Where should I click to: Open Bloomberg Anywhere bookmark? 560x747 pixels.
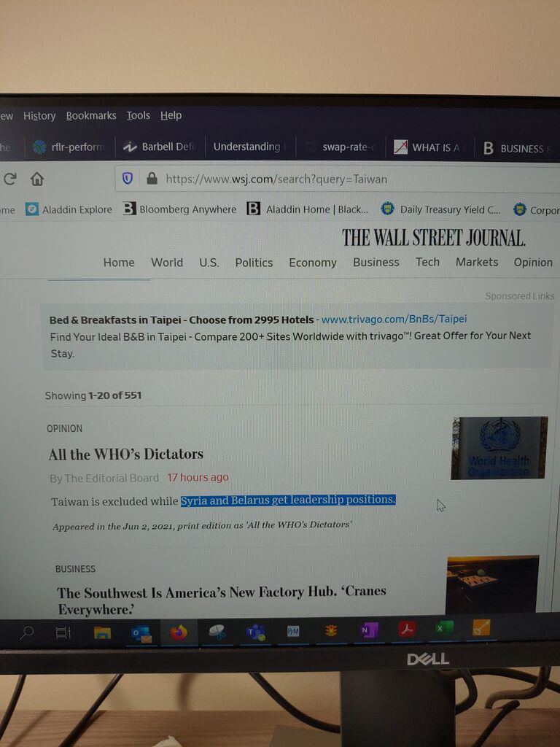pyautogui.click(x=179, y=209)
